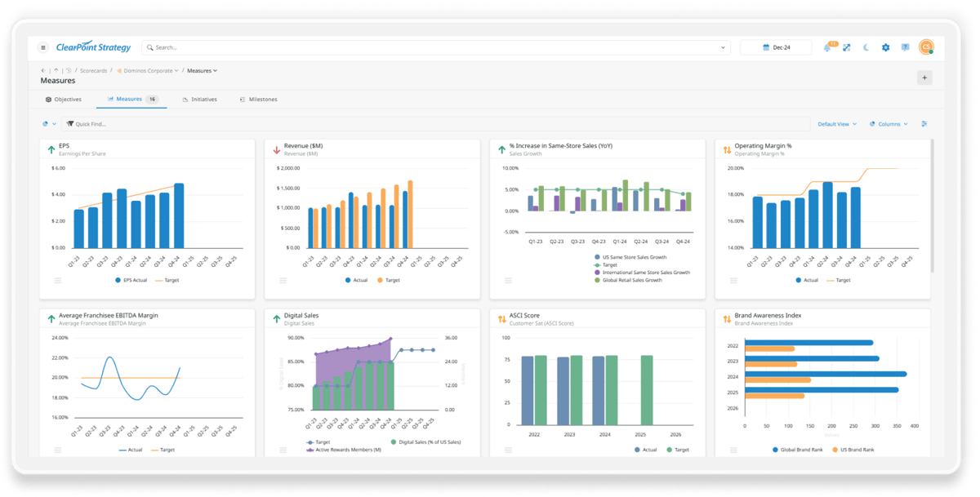Toggle Global Brand Rank series
Viewport: 980px width, 497px height.
click(x=797, y=450)
